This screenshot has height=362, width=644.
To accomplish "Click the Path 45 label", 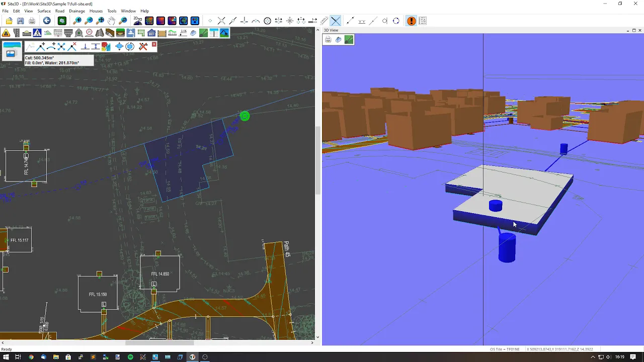I will 287,249.
